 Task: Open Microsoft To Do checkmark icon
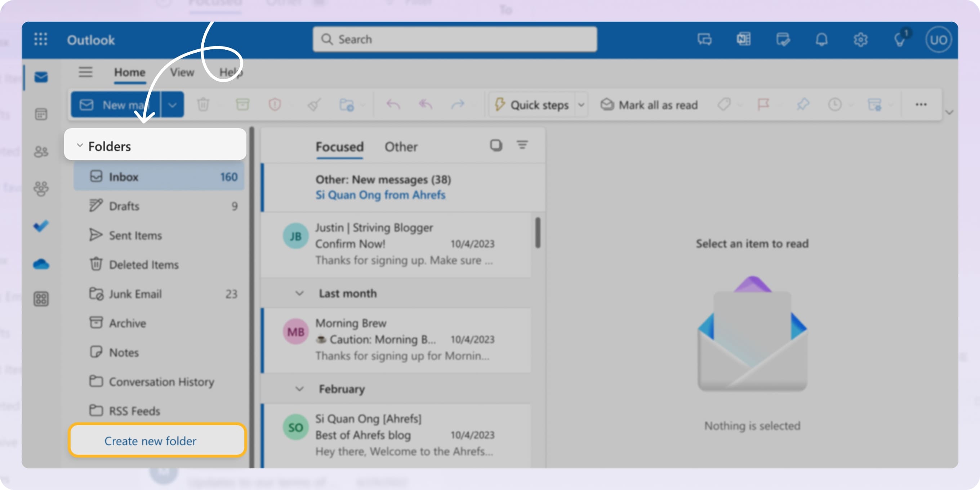click(41, 226)
